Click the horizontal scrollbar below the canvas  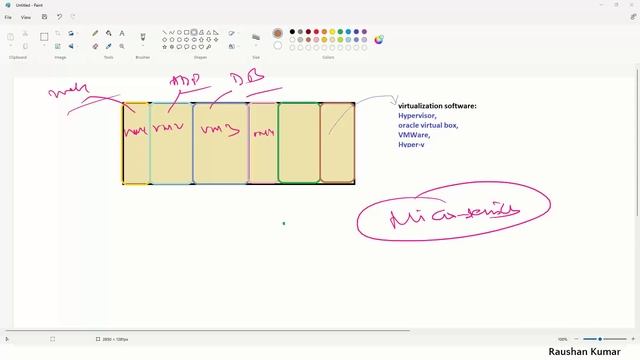[x=208, y=330]
